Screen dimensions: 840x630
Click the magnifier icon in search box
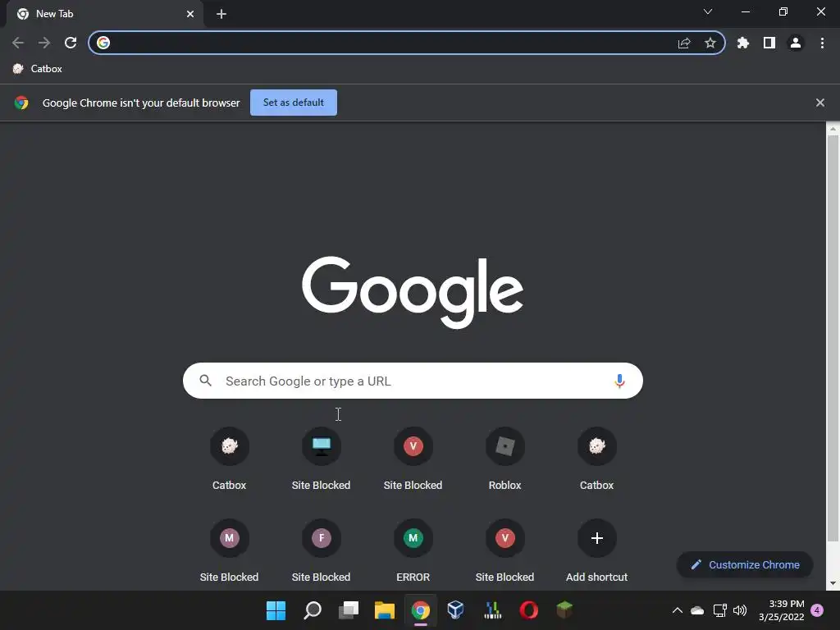[205, 381]
